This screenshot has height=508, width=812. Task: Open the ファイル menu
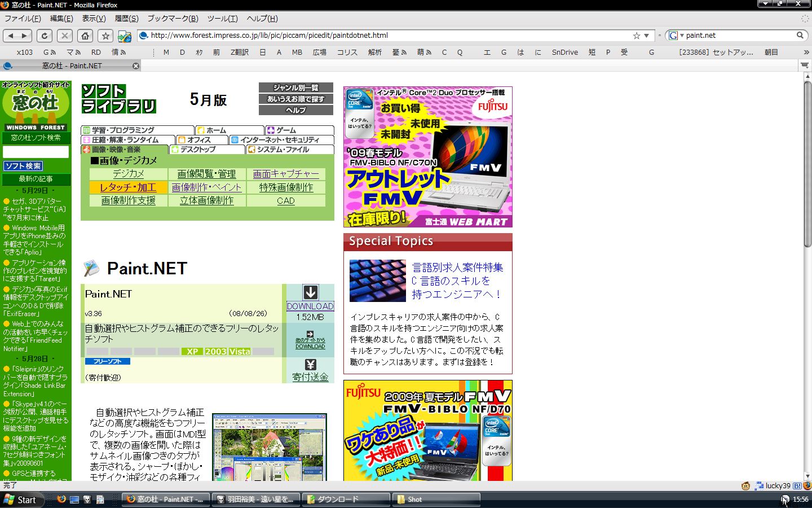coord(23,19)
